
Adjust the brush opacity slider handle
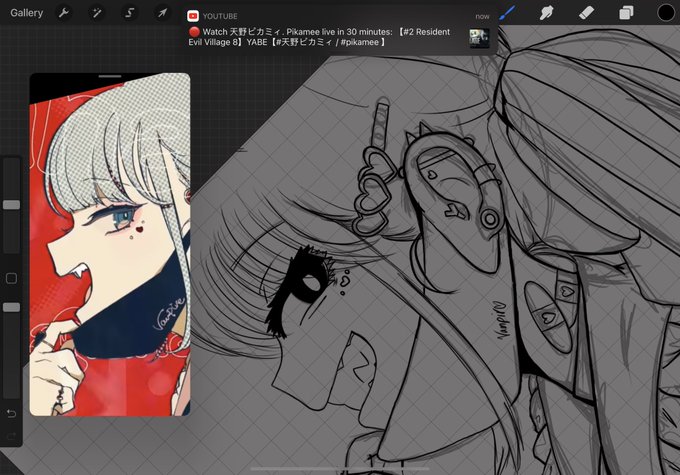(x=12, y=307)
